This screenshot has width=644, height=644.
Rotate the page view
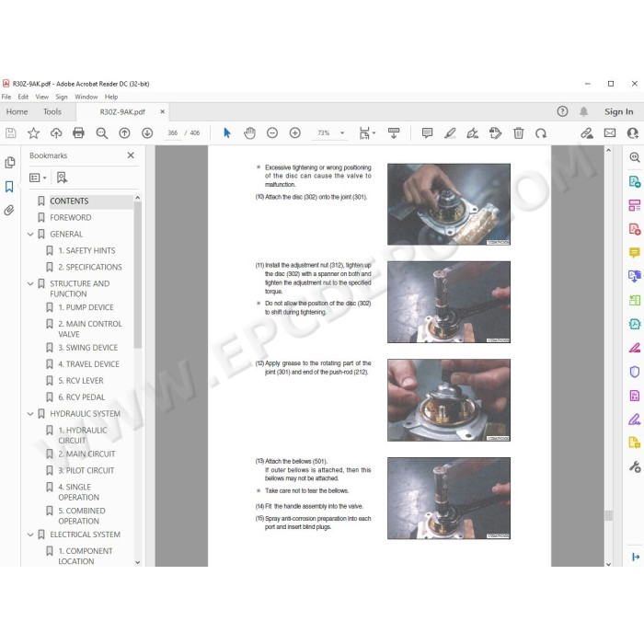point(541,133)
